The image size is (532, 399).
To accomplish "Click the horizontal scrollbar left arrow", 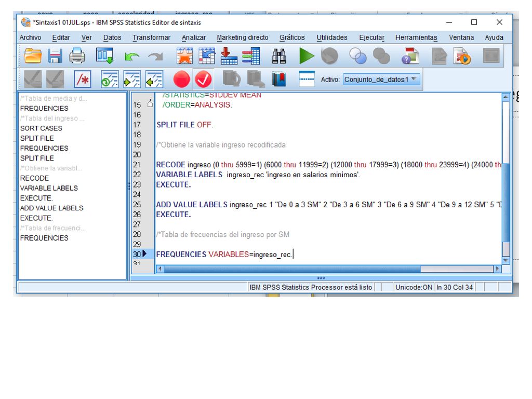I will tap(160, 269).
